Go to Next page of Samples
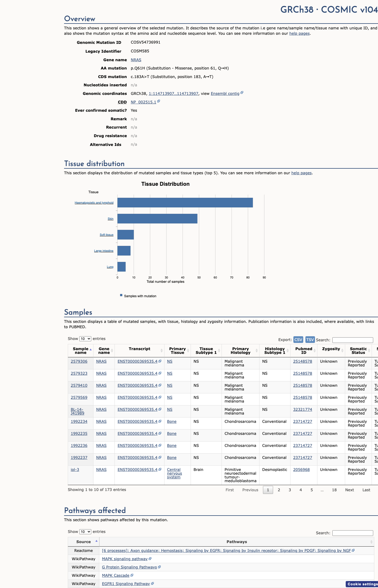The image size is (378, 588). 349,490
